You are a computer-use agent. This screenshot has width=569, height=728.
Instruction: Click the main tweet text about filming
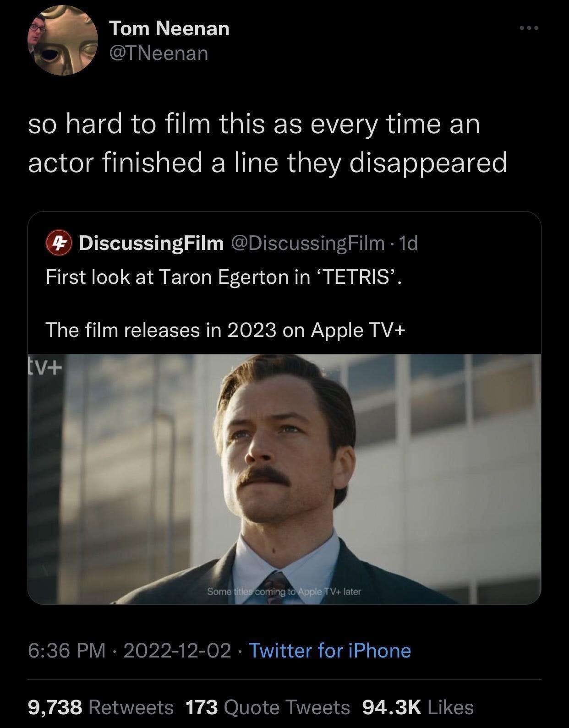pos(268,143)
